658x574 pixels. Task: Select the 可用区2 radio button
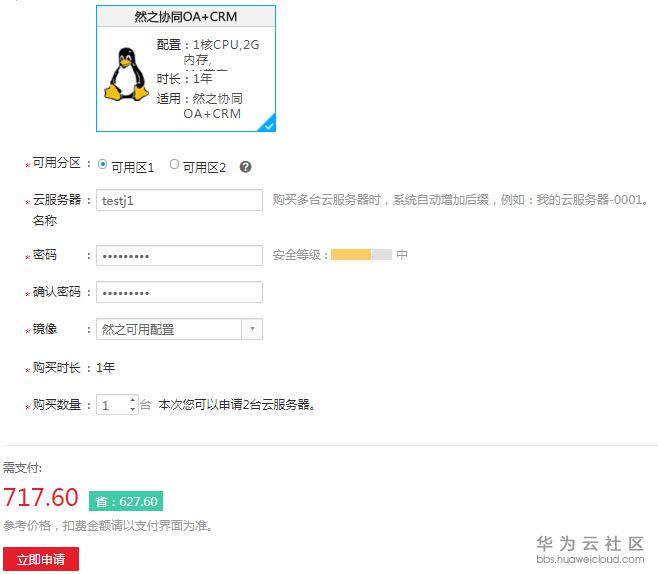click(x=174, y=164)
